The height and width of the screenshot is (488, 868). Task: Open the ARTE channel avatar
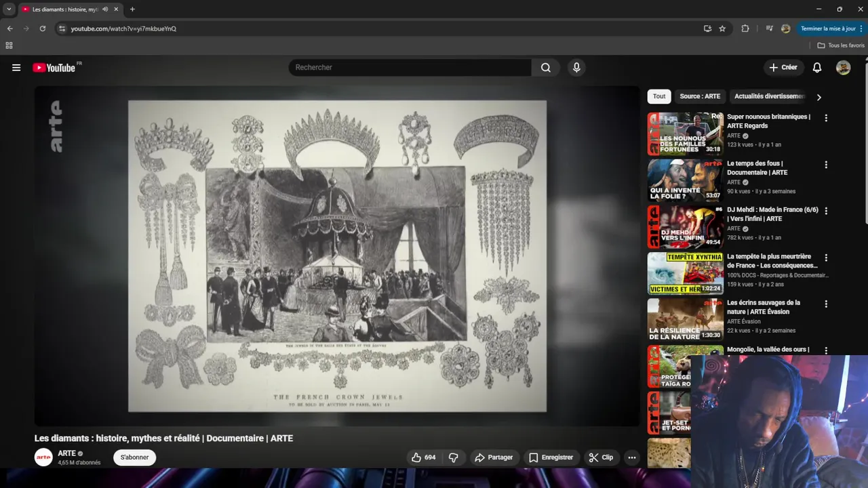tap(43, 457)
